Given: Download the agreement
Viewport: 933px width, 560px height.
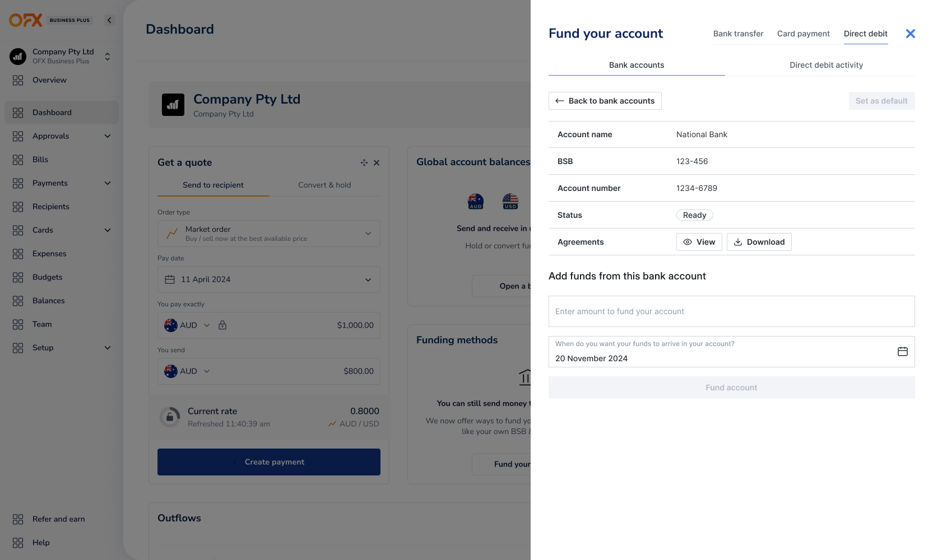Looking at the screenshot, I should click(759, 242).
